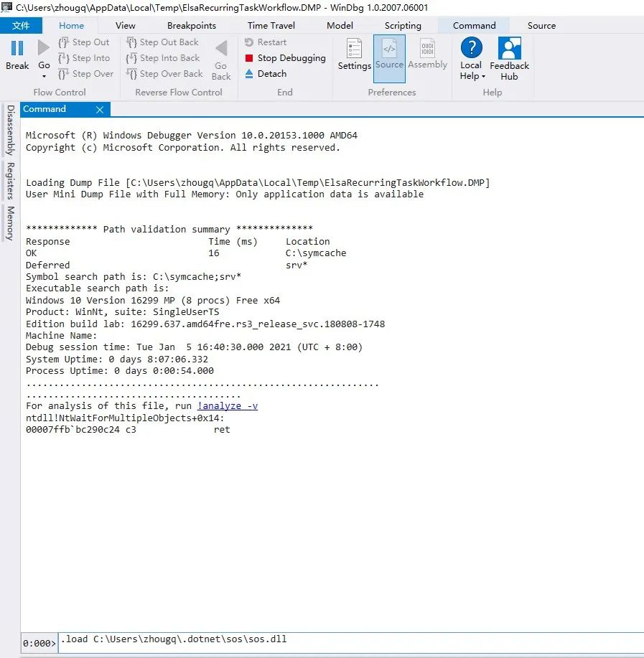
Task: Click the Go Back arrow icon
Action: [x=221, y=48]
